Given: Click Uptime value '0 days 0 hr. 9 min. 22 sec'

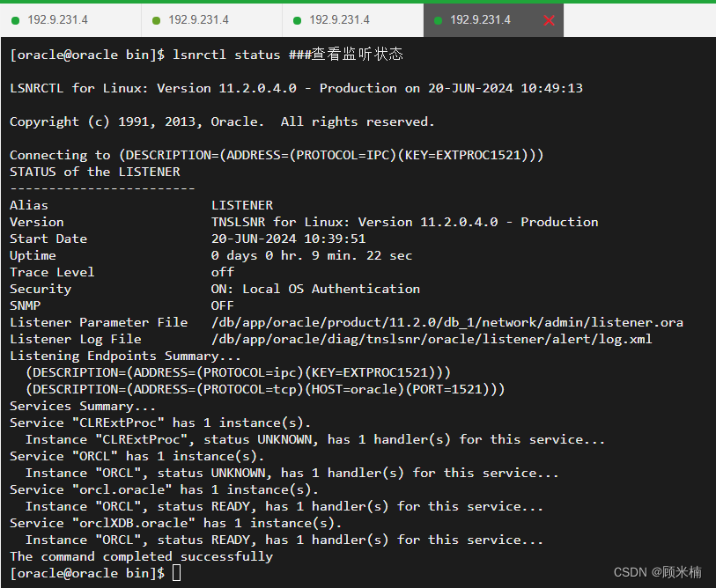Looking at the screenshot, I should [312, 255].
